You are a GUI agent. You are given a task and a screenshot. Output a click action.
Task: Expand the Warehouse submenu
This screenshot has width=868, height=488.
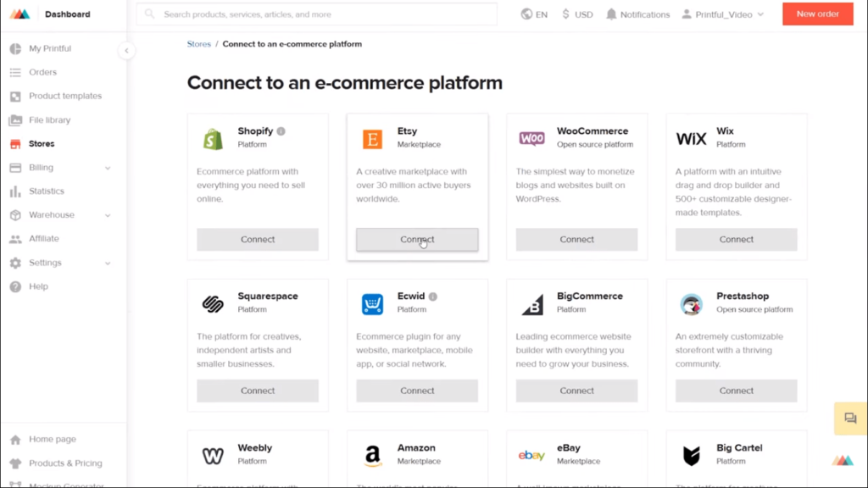click(108, 215)
